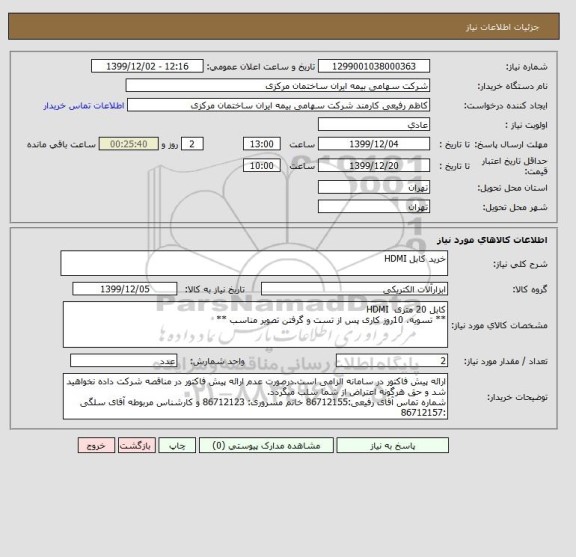Image resolution: width=576 pixels, height=557 pixels.
Task: Click the اولویت نیاز field showing عادی
Action: (x=374, y=125)
